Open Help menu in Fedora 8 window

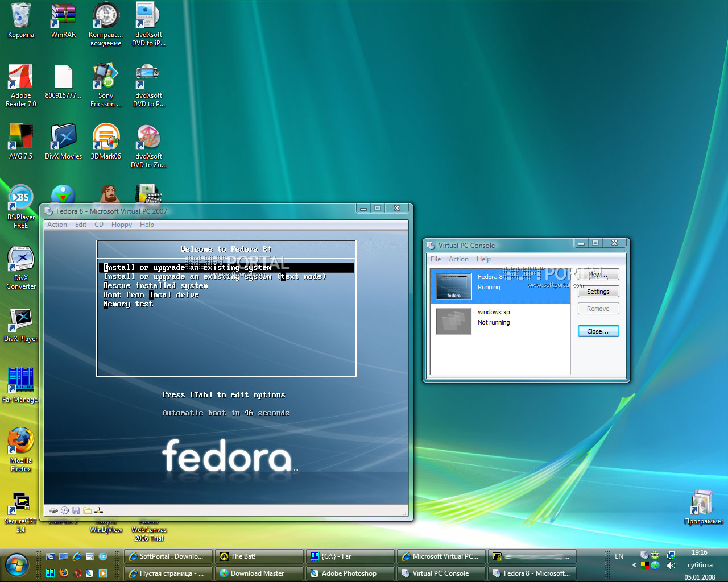(x=147, y=225)
